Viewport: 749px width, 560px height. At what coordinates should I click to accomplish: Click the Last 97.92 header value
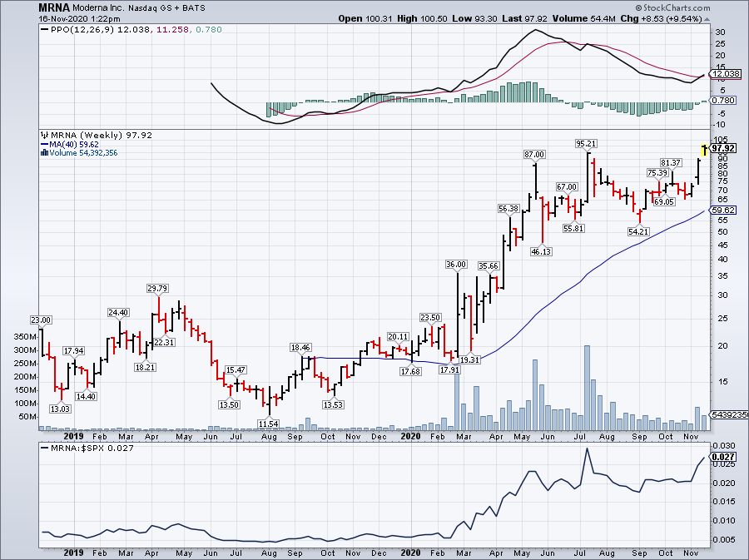point(524,18)
